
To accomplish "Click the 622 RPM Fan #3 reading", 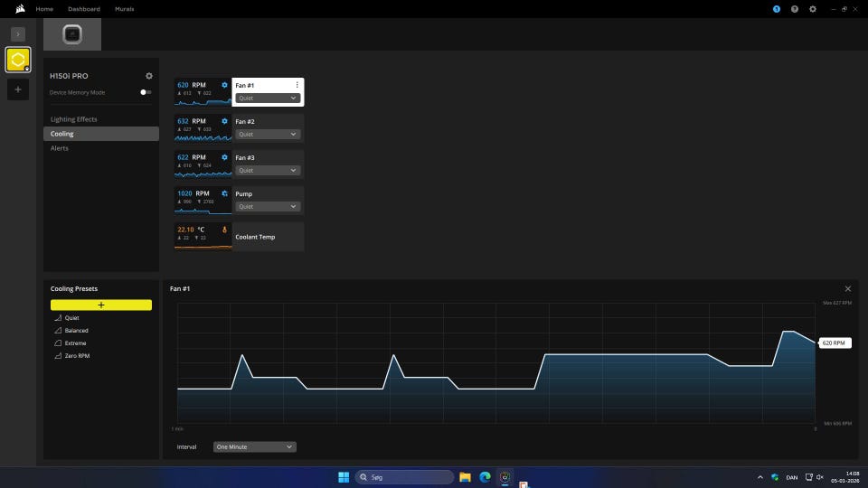I will tap(192, 157).
